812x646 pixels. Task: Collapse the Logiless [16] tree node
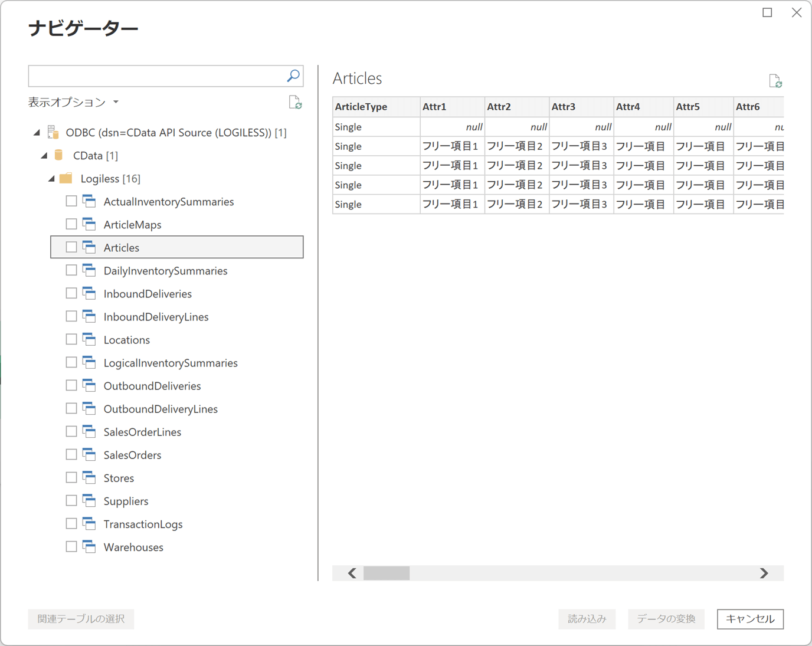(x=51, y=178)
